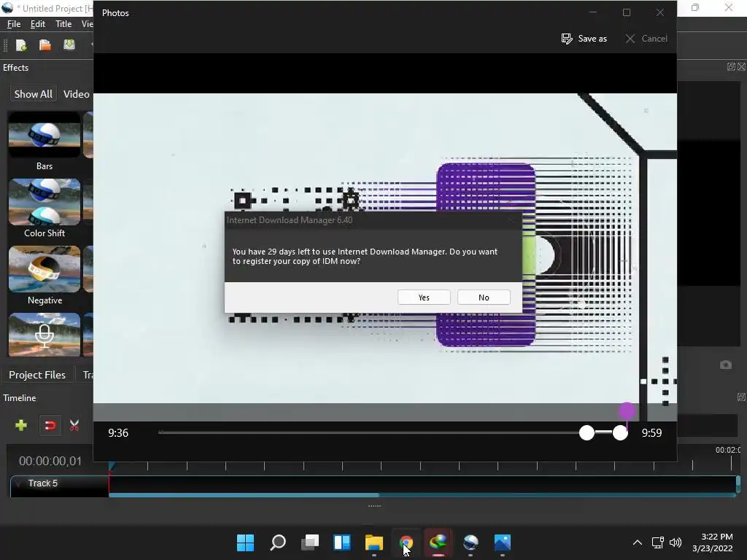Click the trim start handle
This screenshot has height=560, width=747.
pos(587,433)
